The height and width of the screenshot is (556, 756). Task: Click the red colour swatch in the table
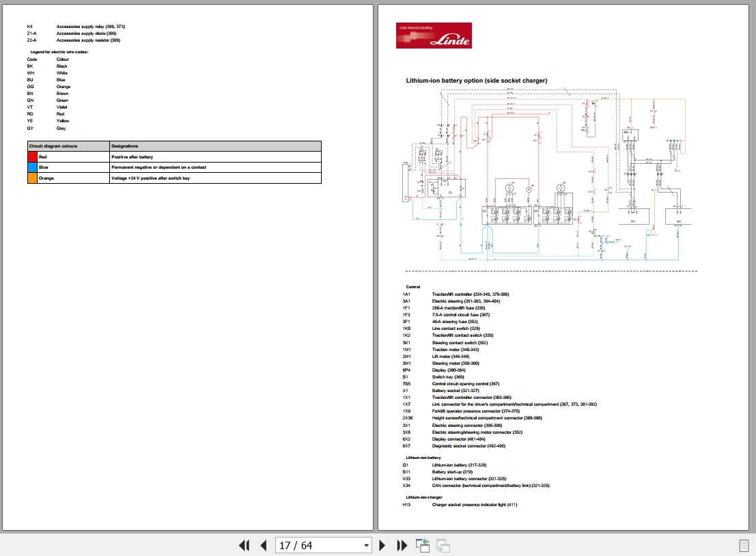click(32, 156)
